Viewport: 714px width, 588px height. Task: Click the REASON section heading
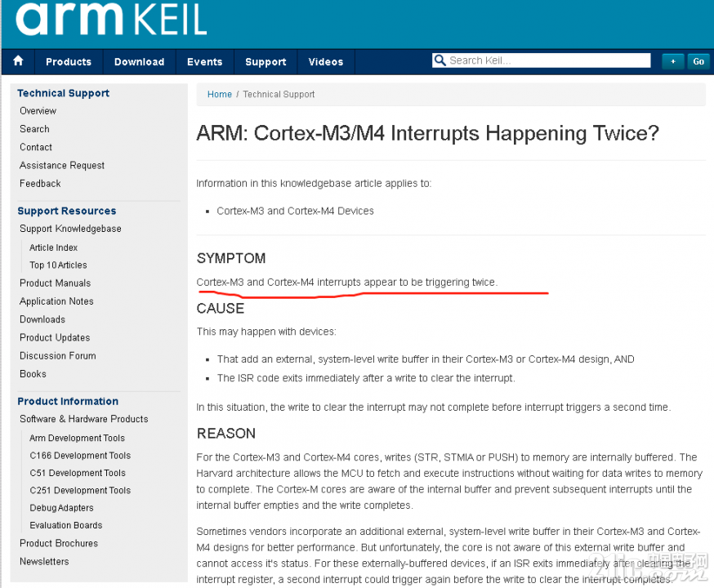tap(225, 434)
